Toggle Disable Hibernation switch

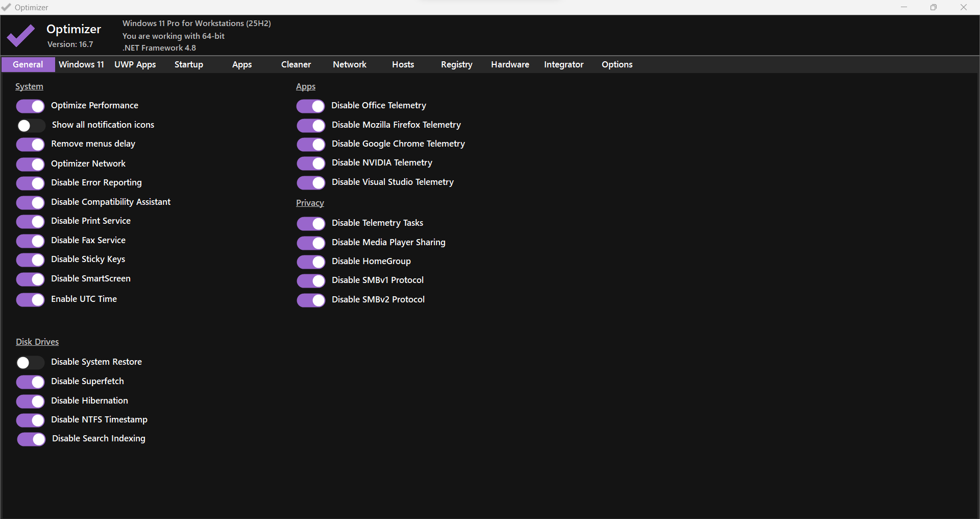31,402
